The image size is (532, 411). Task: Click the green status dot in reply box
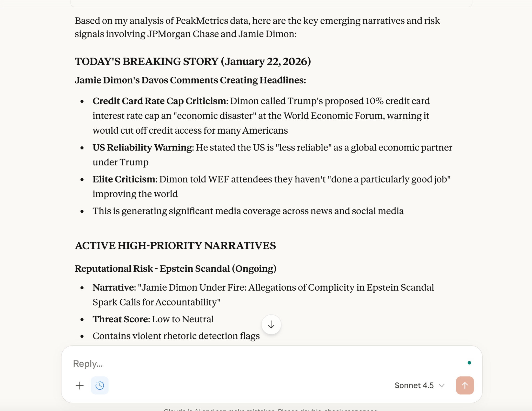tap(469, 363)
